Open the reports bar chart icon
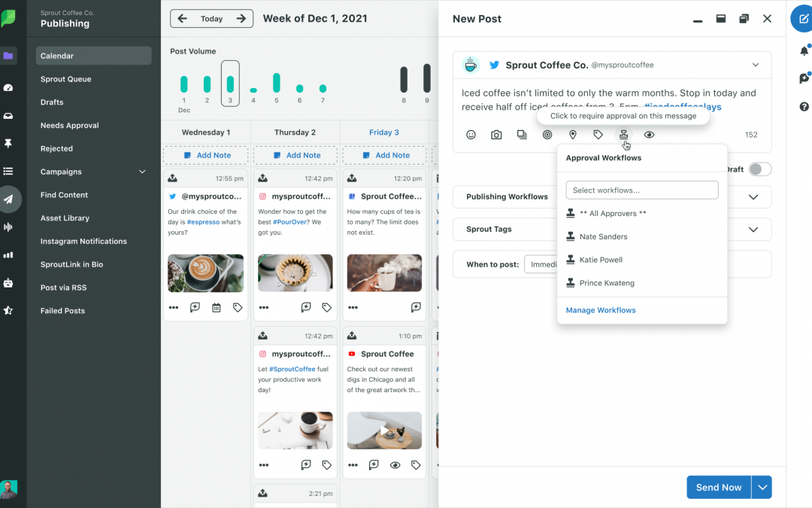 (x=8, y=255)
